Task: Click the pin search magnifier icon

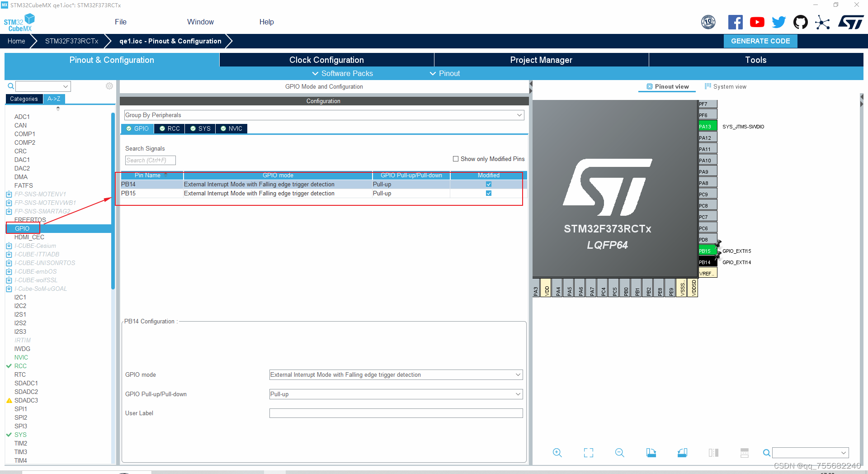Action: (x=767, y=453)
